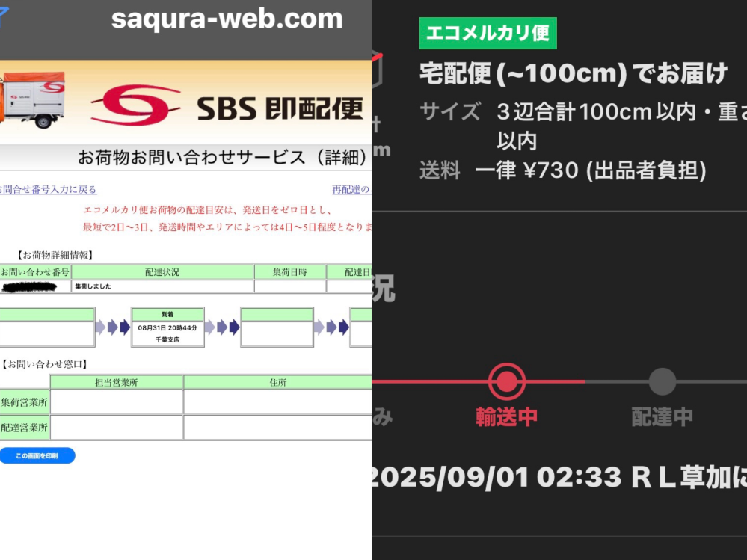The width and height of the screenshot is (747, 560).
Task: Open the 再配達 link on the right
Action: coord(351,189)
